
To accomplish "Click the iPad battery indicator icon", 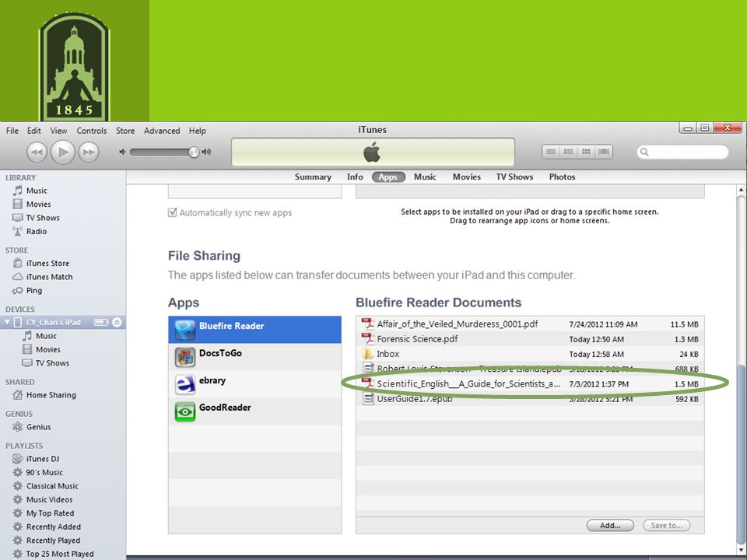I will click(101, 322).
